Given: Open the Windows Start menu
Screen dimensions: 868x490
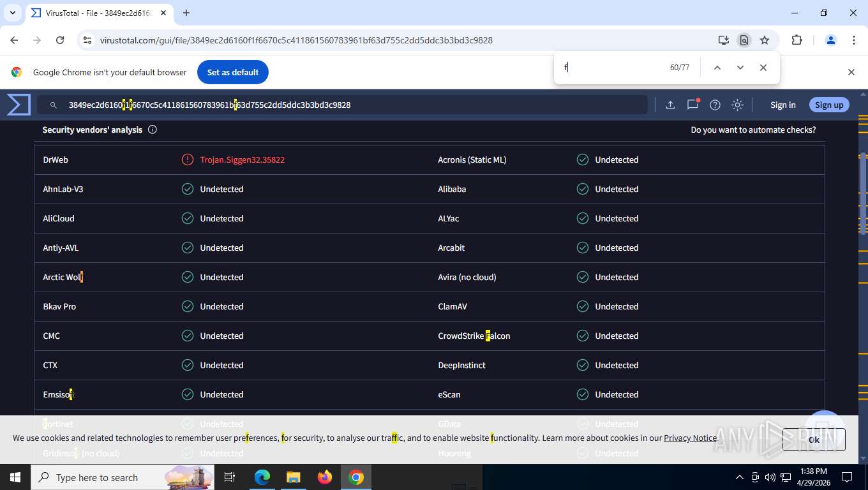Looking at the screenshot, I should point(15,477).
